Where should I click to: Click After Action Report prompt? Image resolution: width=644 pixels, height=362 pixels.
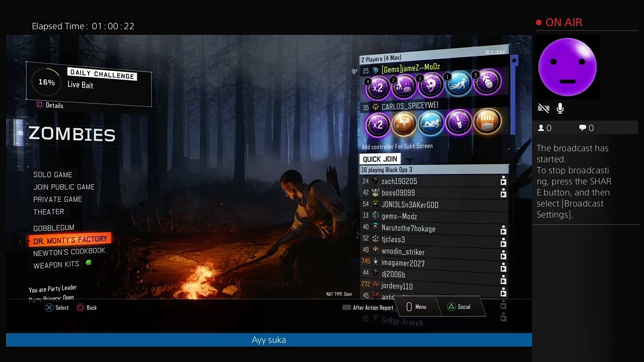coord(368,308)
